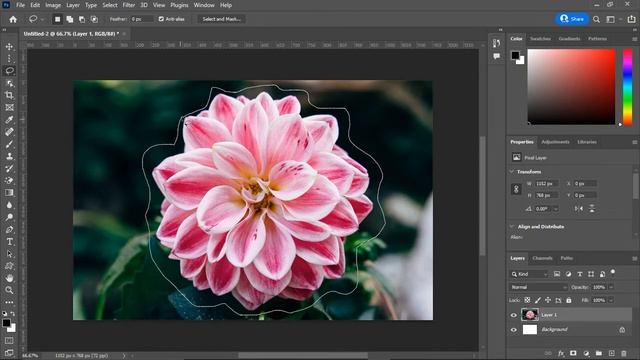Pick a color in the color field
This screenshot has height=360, width=640.
(x=571, y=87)
